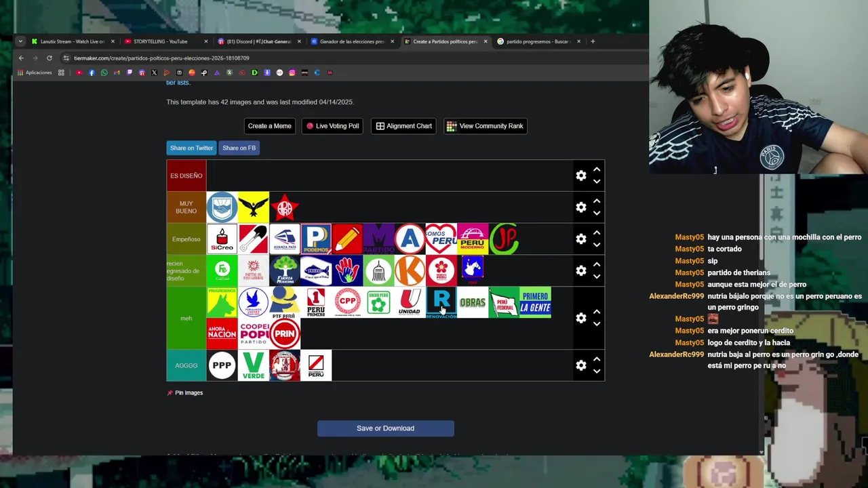Open settings gear for meh tier
Image resolution: width=868 pixels, height=488 pixels.
[581, 318]
